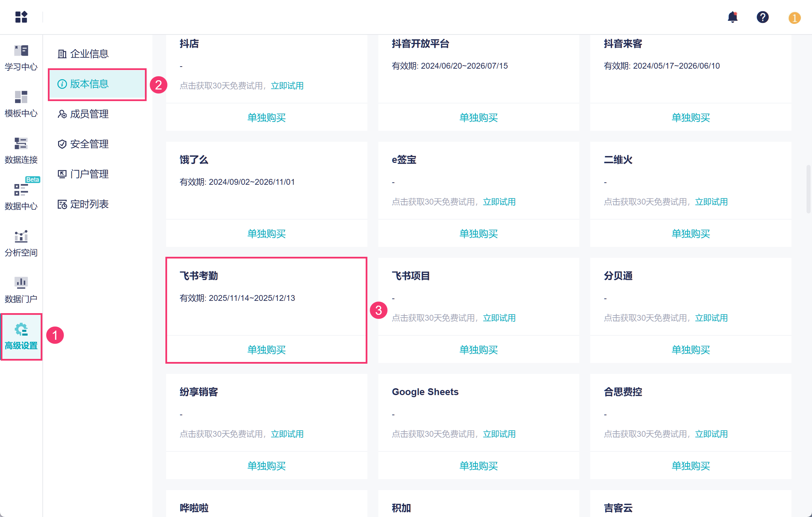The width and height of the screenshot is (812, 517).
Task: Open 安全管理 menu item
Action: coord(89,144)
